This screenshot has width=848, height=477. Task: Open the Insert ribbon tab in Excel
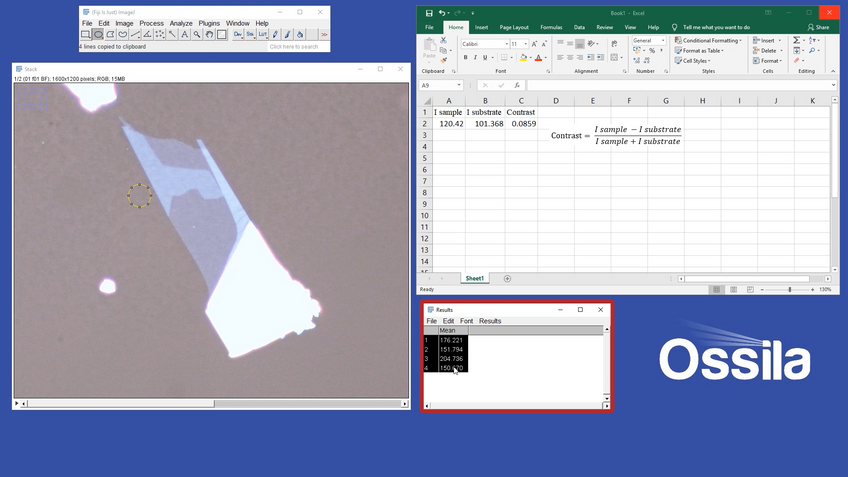point(481,27)
